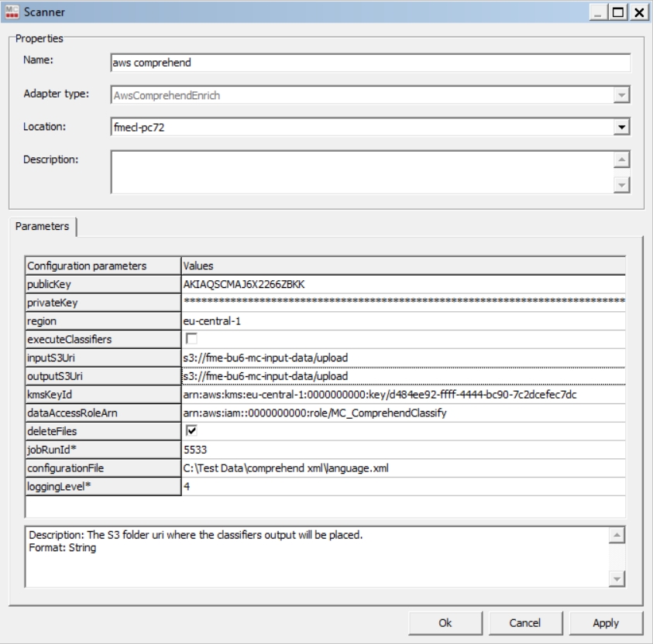The width and height of the screenshot is (653, 644).
Task: Expand the Adapter type dropdown
Action: click(620, 95)
